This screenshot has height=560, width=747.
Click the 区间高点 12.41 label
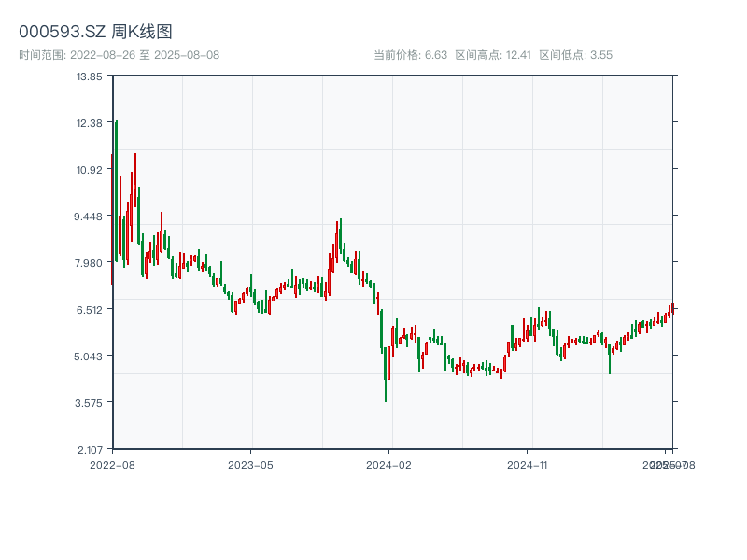click(x=493, y=55)
